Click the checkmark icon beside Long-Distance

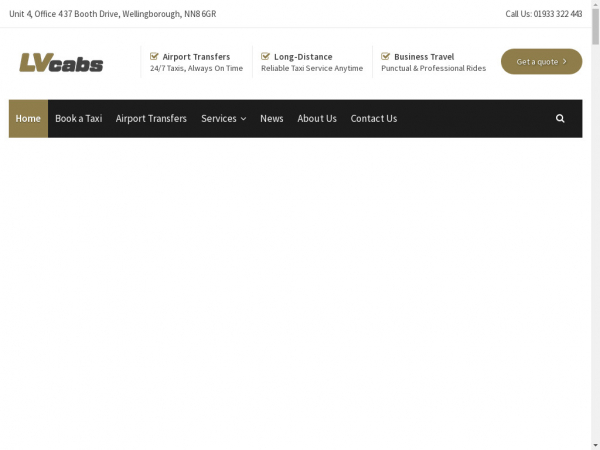[x=265, y=57]
